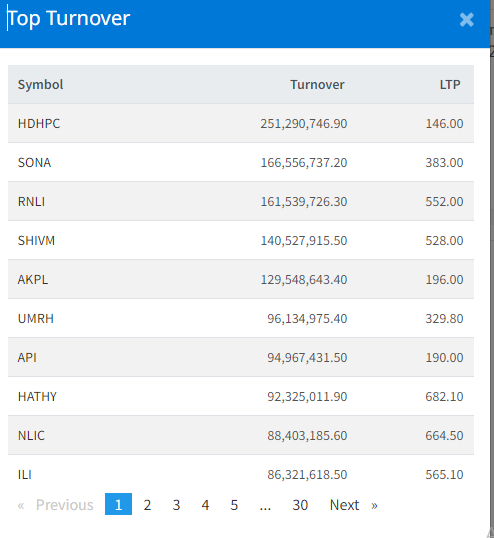Go to page 2
The image size is (494, 538).
[147, 505]
